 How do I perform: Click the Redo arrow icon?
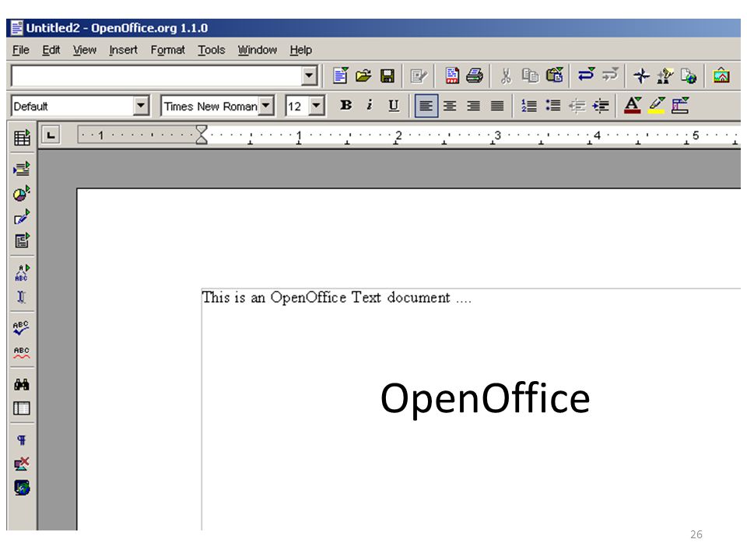click(610, 75)
